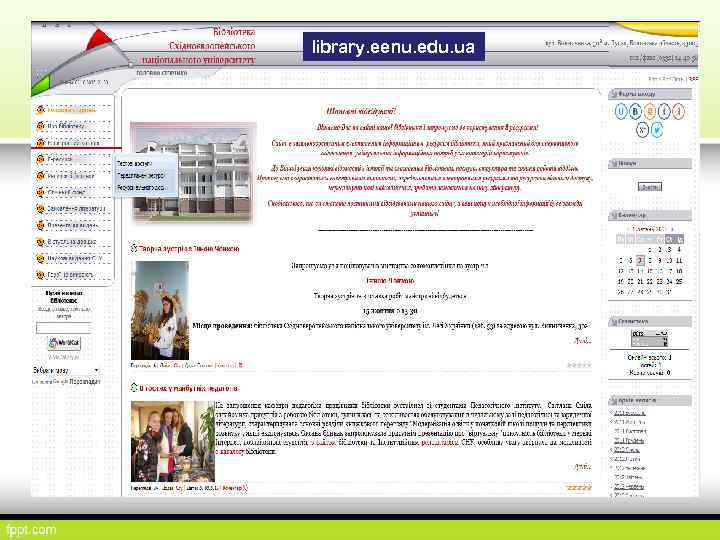This screenshot has height=540, width=720.
Task: Click the panel icon in the archive widget header
Action: pyautogui.click(x=613, y=400)
